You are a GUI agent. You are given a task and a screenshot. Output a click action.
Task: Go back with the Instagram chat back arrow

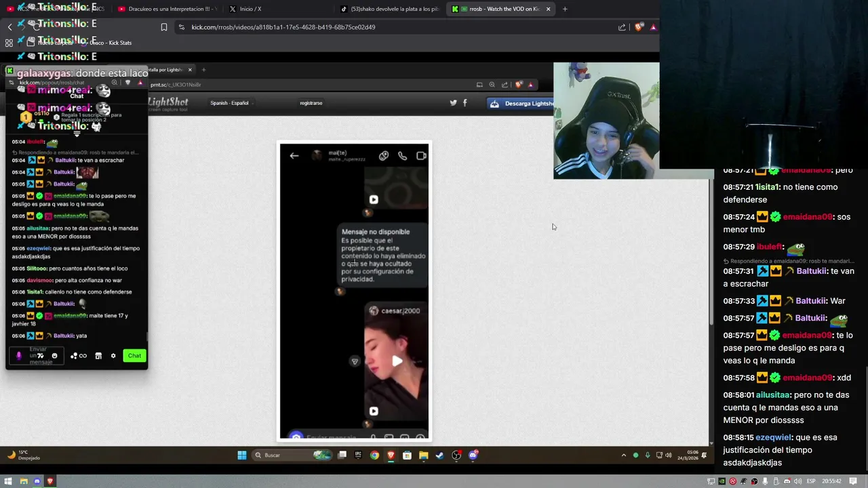click(294, 156)
